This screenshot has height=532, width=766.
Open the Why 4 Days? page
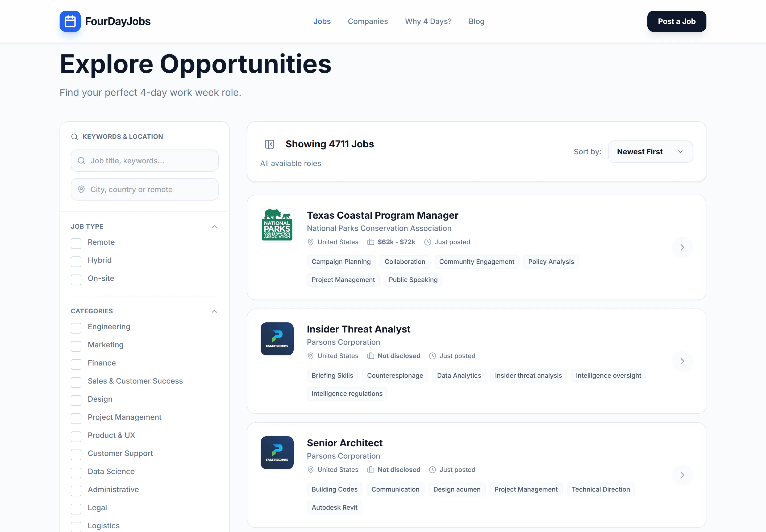click(428, 21)
